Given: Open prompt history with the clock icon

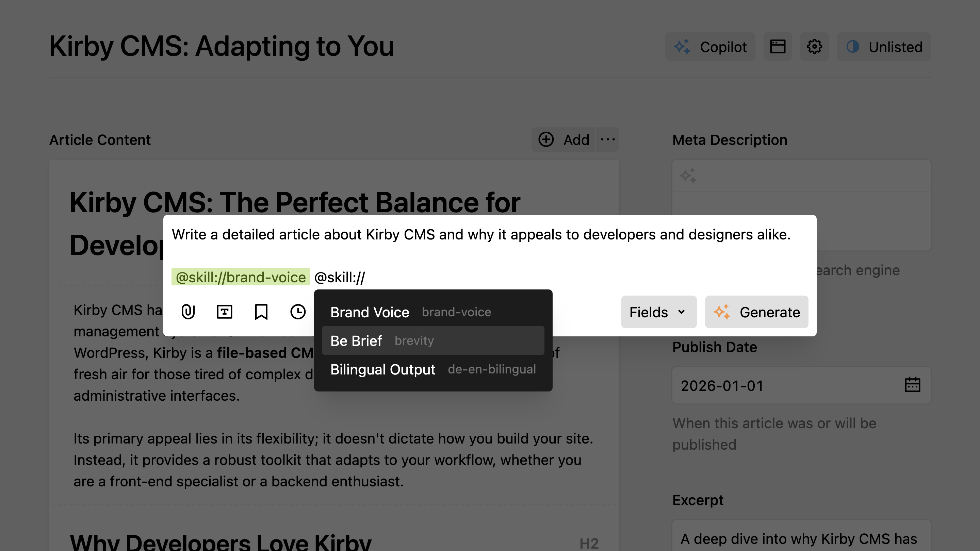Looking at the screenshot, I should pyautogui.click(x=297, y=312).
